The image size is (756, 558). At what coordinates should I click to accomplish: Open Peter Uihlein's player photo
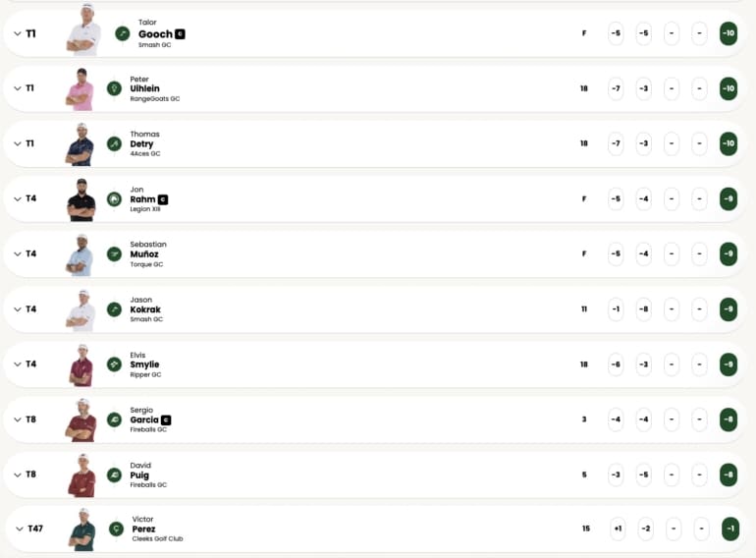[81, 88]
